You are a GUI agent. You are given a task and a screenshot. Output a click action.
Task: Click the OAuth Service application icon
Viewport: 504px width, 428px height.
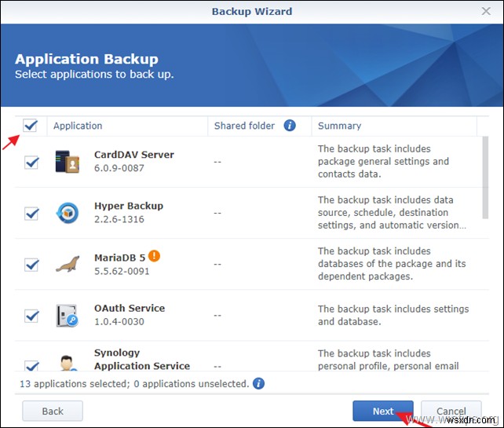pyautogui.click(x=68, y=316)
